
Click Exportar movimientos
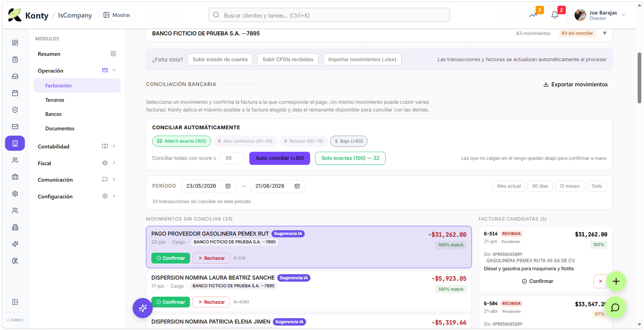pyautogui.click(x=576, y=85)
